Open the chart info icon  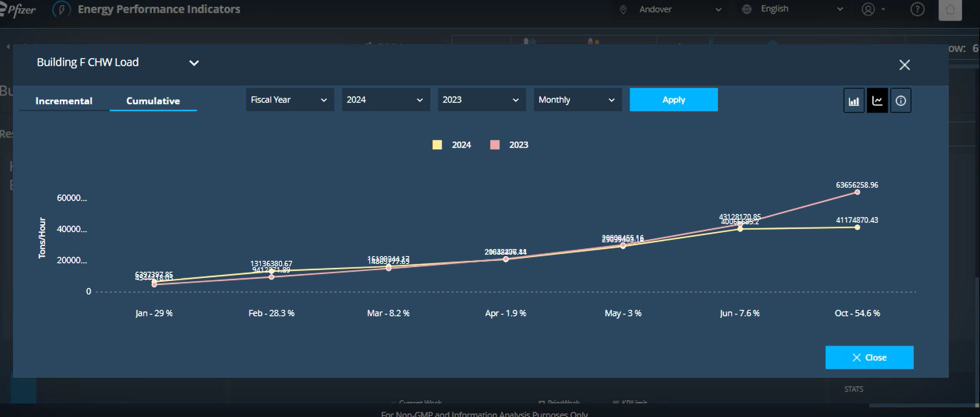[901, 100]
